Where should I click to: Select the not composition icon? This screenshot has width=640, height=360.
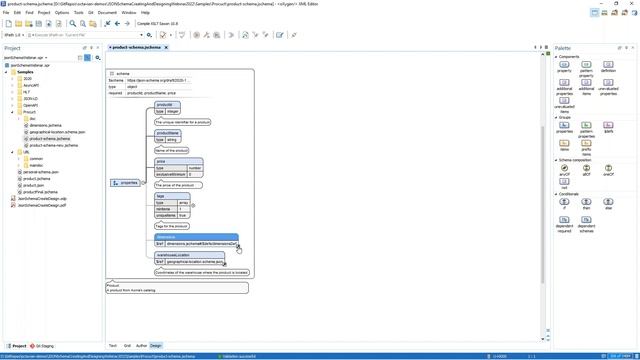[x=564, y=184]
